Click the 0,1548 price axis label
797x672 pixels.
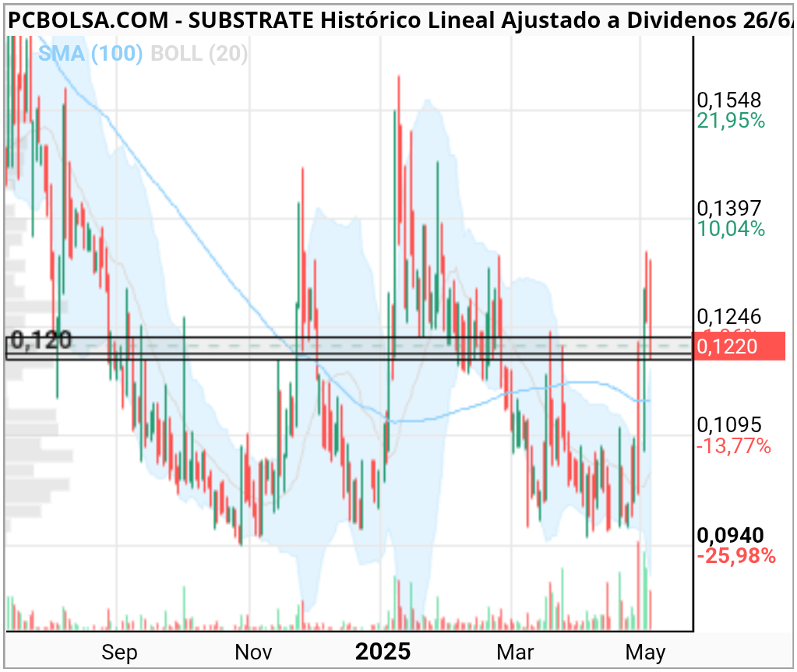tap(729, 100)
